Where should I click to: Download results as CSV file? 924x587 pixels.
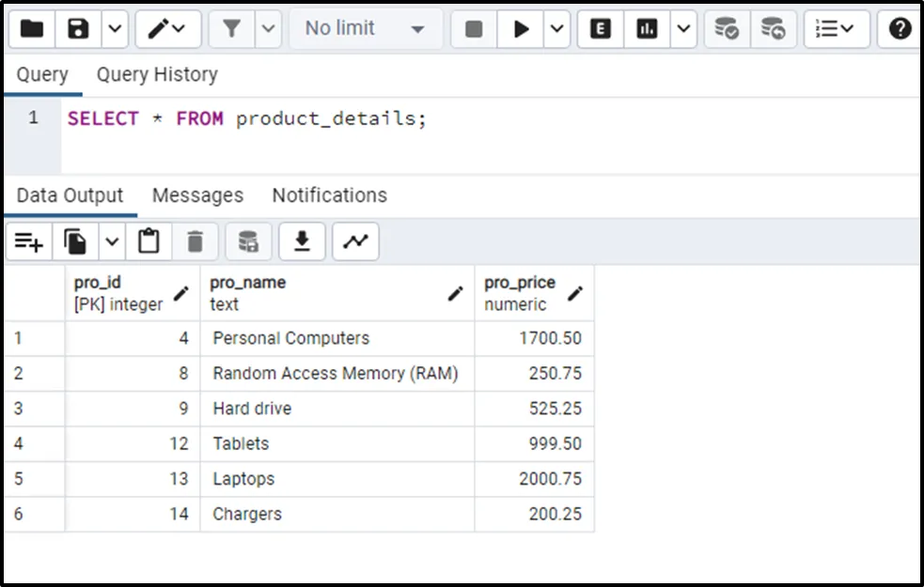click(x=302, y=241)
